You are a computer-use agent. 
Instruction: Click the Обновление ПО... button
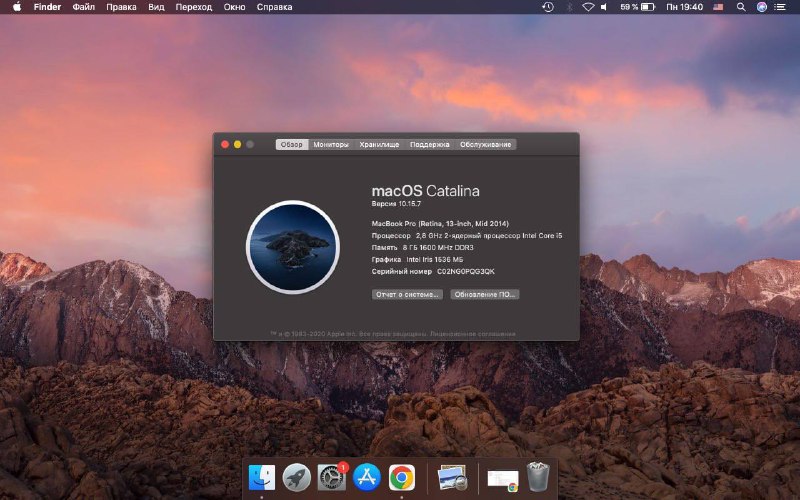click(x=485, y=294)
